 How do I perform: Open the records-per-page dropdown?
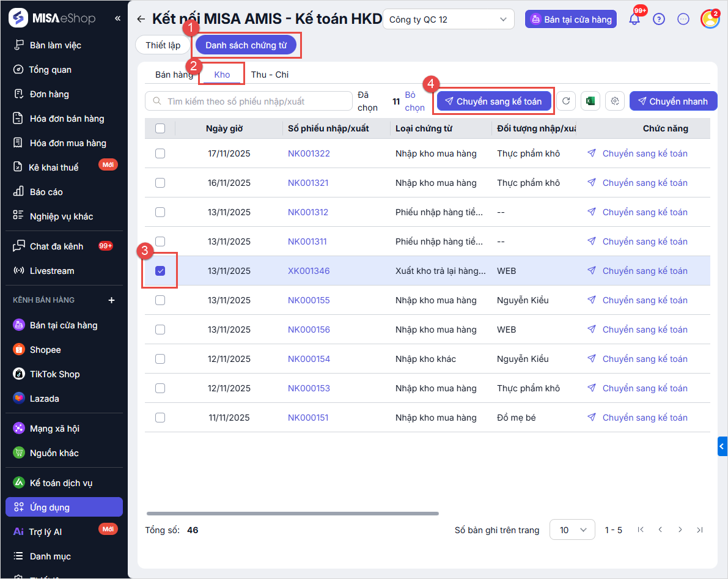572,530
